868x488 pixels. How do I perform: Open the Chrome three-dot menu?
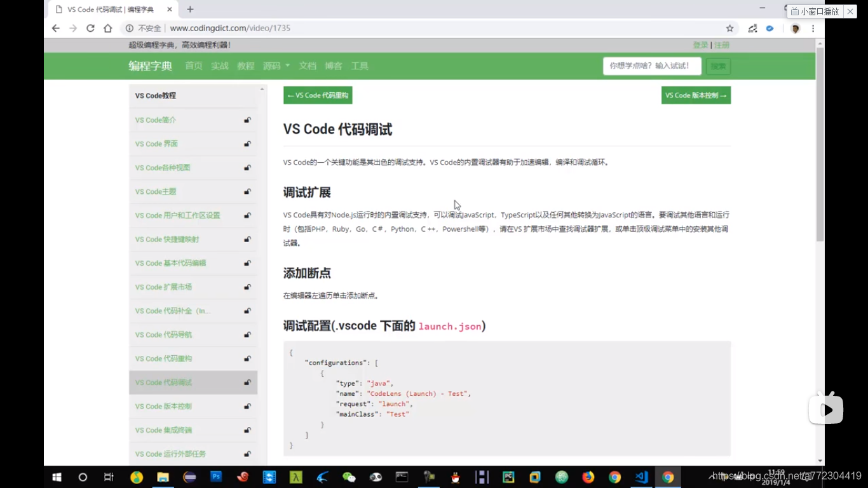[813, 28]
